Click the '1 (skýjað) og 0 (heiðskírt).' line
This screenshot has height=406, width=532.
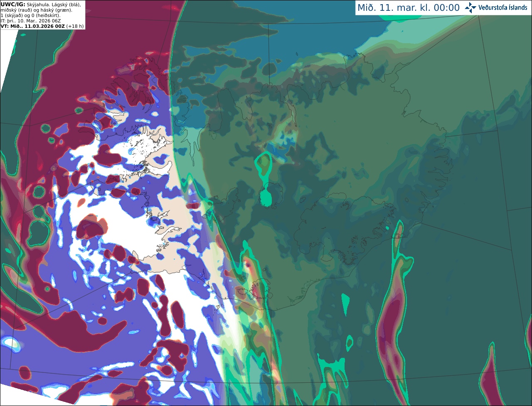pyautogui.click(x=30, y=15)
